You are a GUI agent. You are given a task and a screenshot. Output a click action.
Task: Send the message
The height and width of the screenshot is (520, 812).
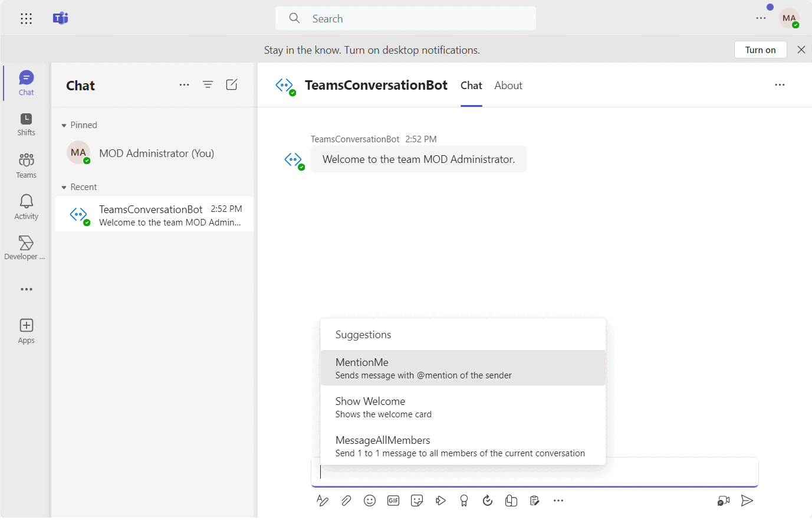tap(747, 501)
